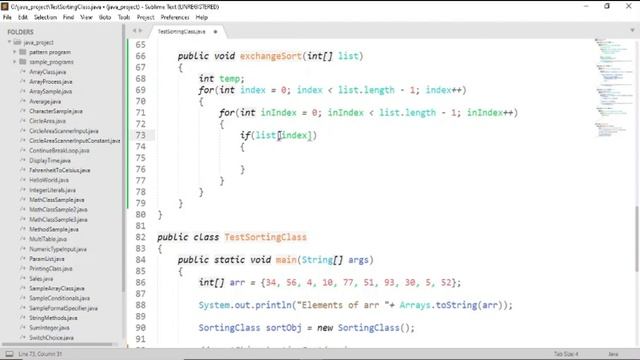
Task: Open the View menu
Action: coord(86,18)
